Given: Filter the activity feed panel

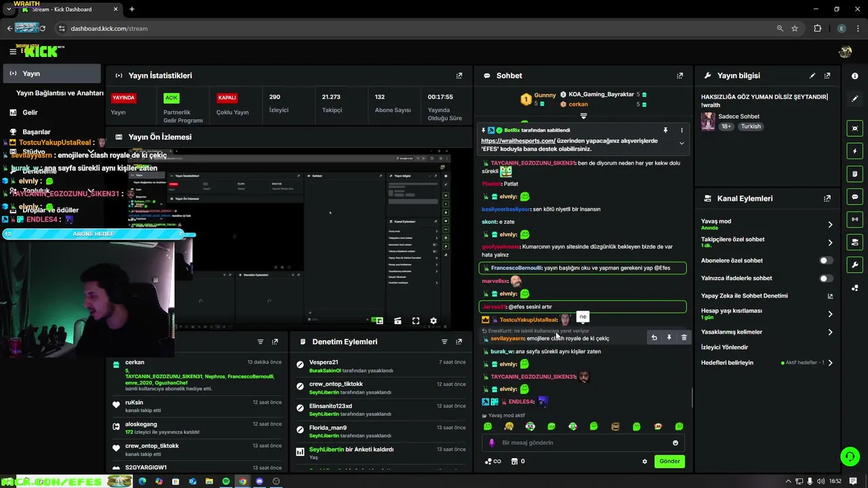Looking at the screenshot, I should 260,342.
